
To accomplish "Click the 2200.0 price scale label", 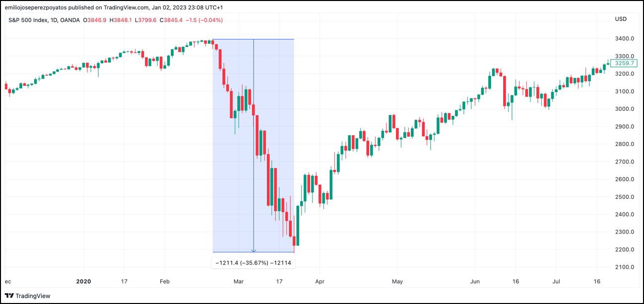I will tap(624, 249).
